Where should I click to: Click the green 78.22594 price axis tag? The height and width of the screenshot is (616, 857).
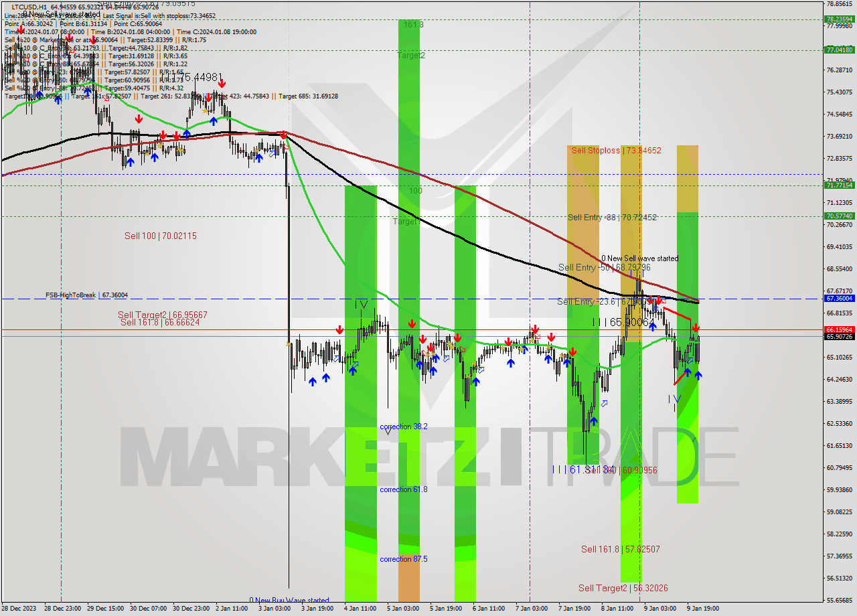tap(839, 19)
